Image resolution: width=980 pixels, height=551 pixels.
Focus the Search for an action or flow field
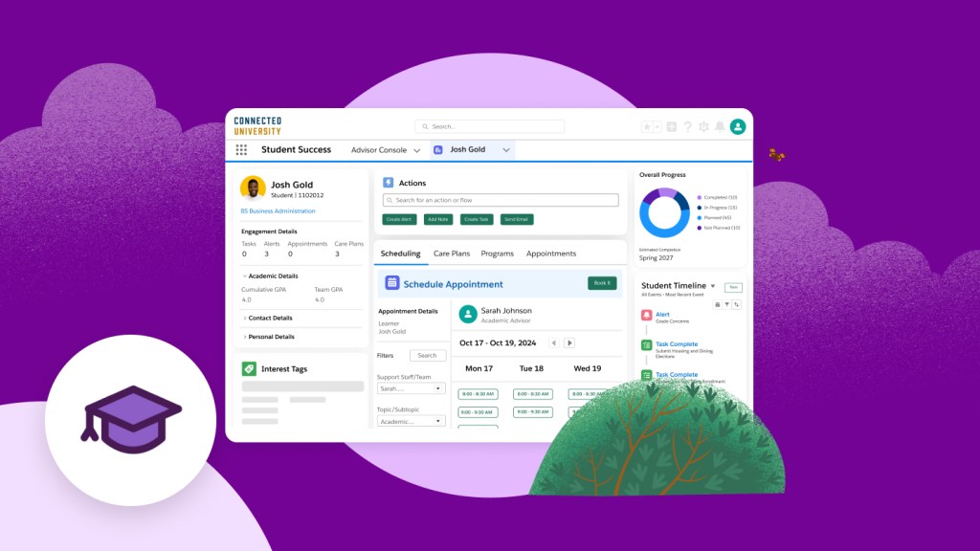[x=501, y=200]
